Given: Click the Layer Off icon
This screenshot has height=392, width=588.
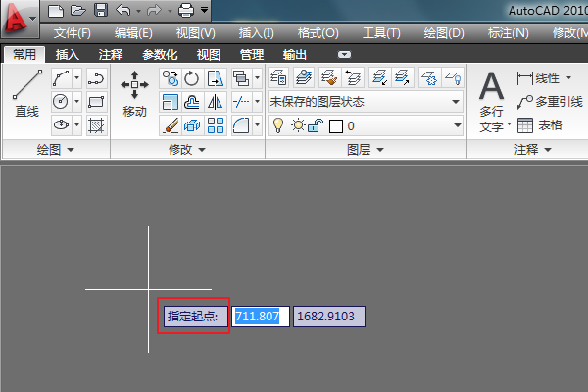Looking at the screenshot, I should pyautogui.click(x=453, y=77).
